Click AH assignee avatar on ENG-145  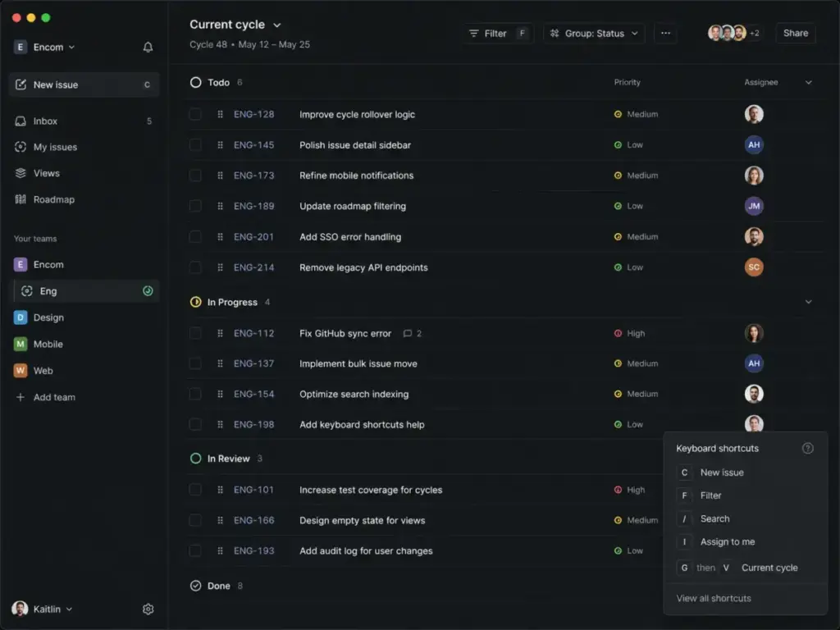click(x=754, y=144)
